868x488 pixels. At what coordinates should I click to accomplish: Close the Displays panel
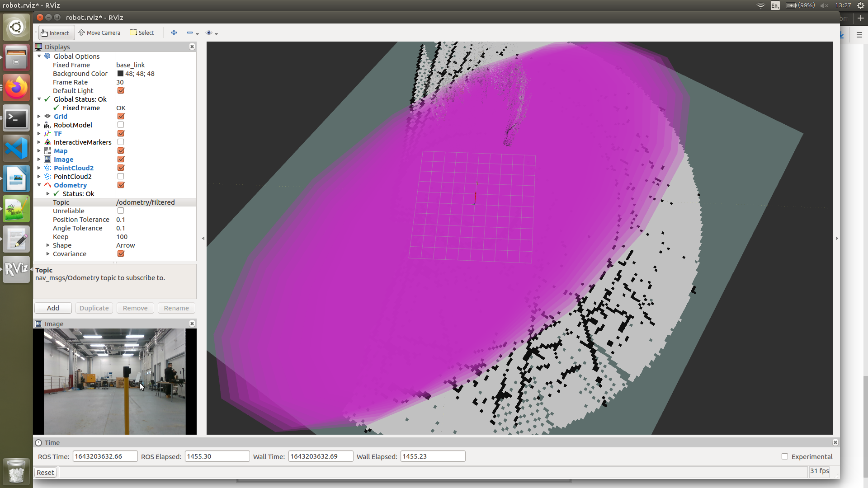click(192, 47)
